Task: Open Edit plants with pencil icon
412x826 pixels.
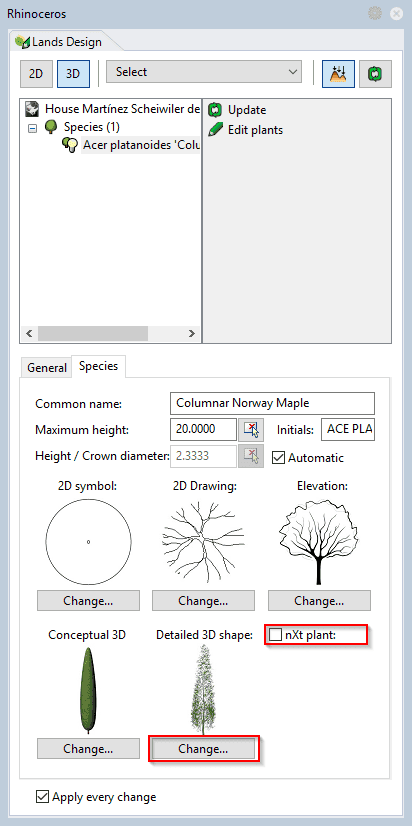Action: [x=246, y=130]
